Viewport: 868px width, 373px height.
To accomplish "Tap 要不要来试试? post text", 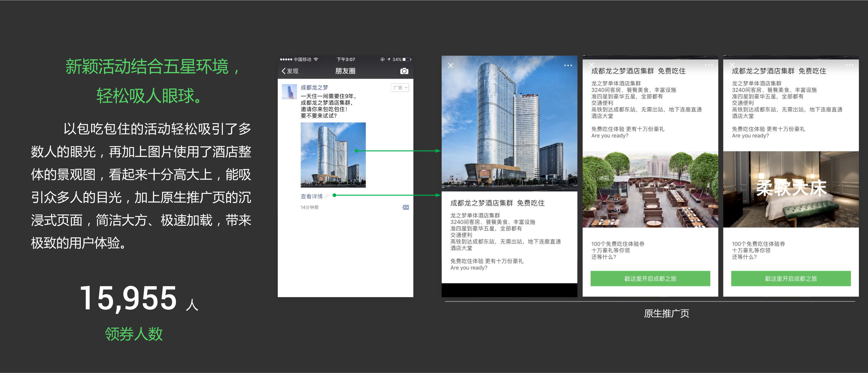I will (318, 116).
